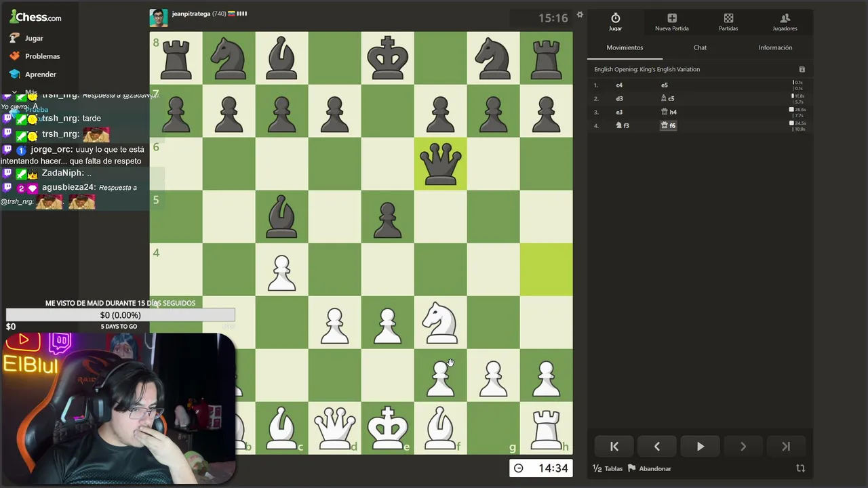Open jeanpitratega's profile name link
868x488 pixels.
(191, 14)
